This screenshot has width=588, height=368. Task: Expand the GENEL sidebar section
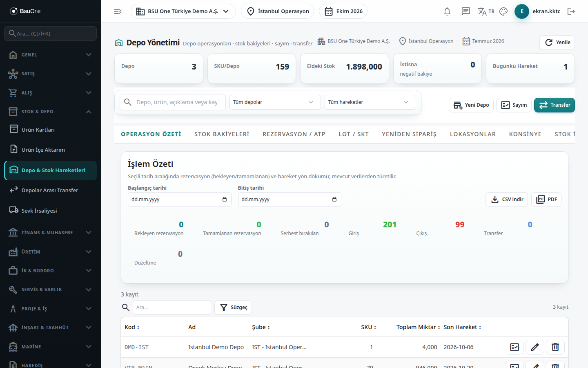coord(51,55)
